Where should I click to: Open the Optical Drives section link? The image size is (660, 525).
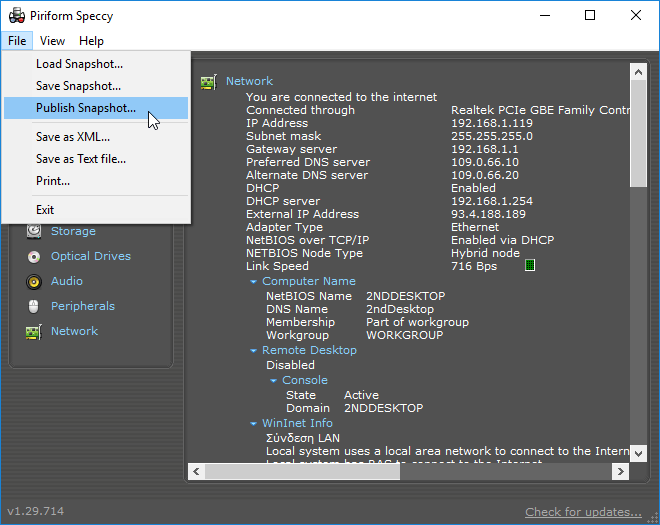(x=91, y=256)
